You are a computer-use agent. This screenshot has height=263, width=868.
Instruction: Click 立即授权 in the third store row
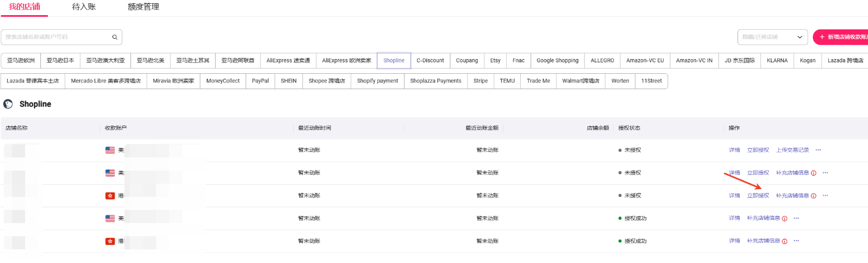[758, 196]
